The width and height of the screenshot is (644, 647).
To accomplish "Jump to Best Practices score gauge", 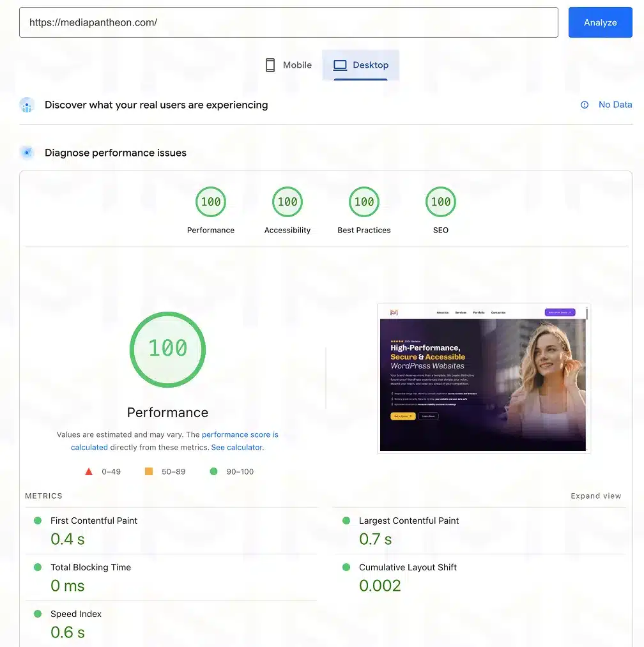I will point(364,202).
